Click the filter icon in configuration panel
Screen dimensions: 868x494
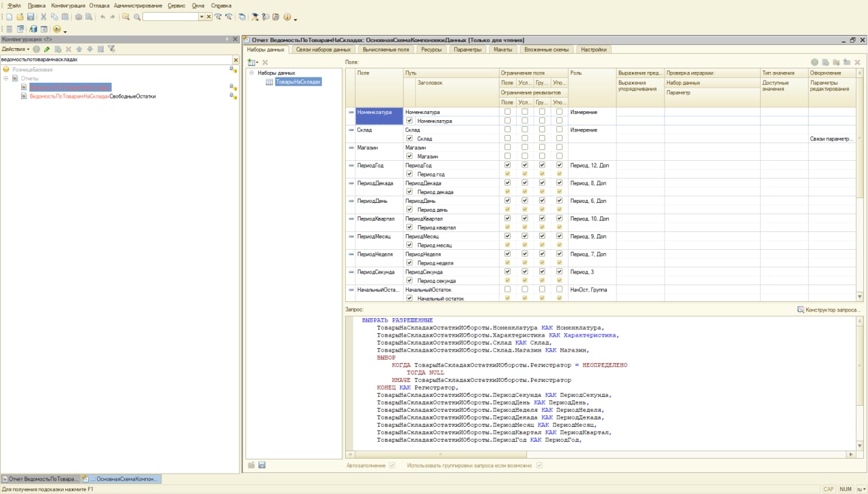point(111,49)
